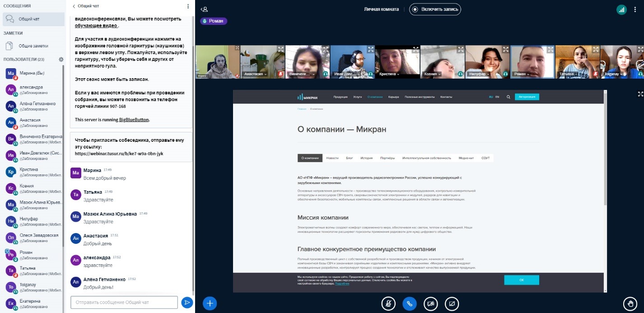This screenshot has height=313, width=644.
Task: Expand Ксения's webcam to fullscreen
Action: click(x=461, y=49)
